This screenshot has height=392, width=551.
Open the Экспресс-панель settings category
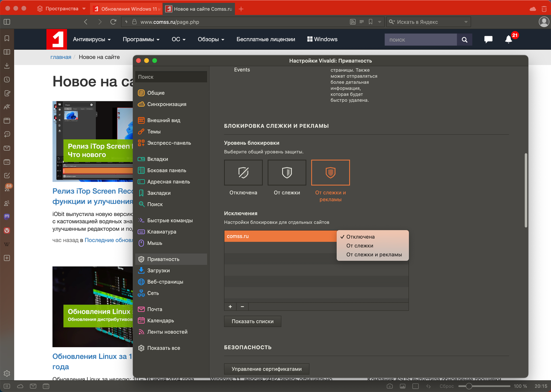[171, 143]
